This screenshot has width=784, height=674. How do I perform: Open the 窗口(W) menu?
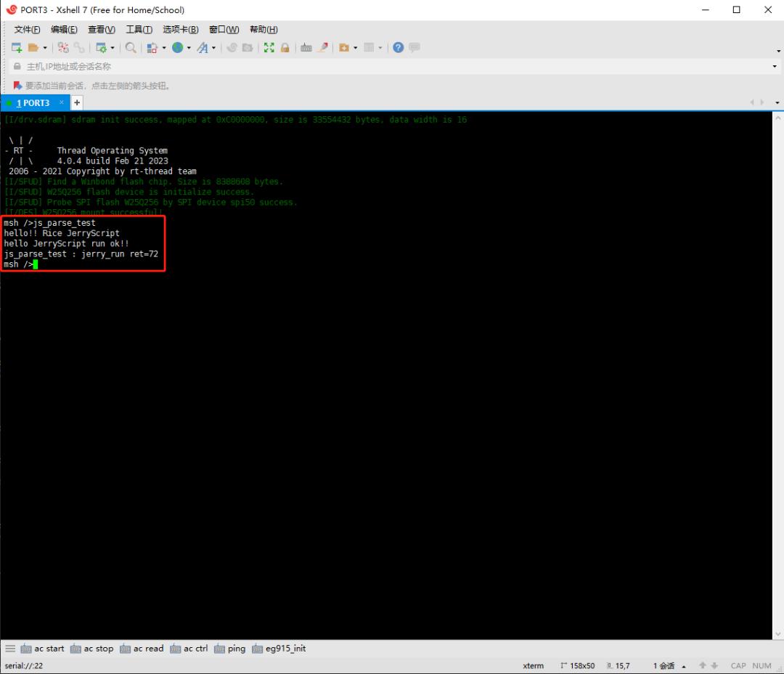click(224, 30)
